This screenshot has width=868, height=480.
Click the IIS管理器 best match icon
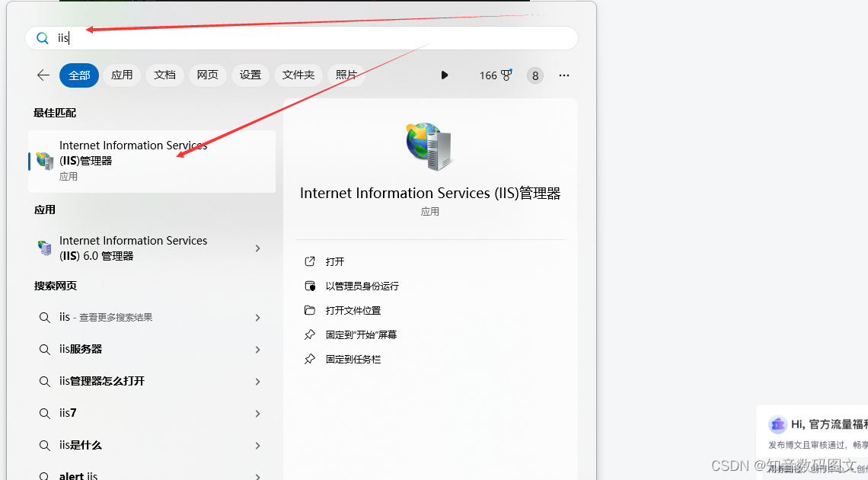(x=45, y=161)
